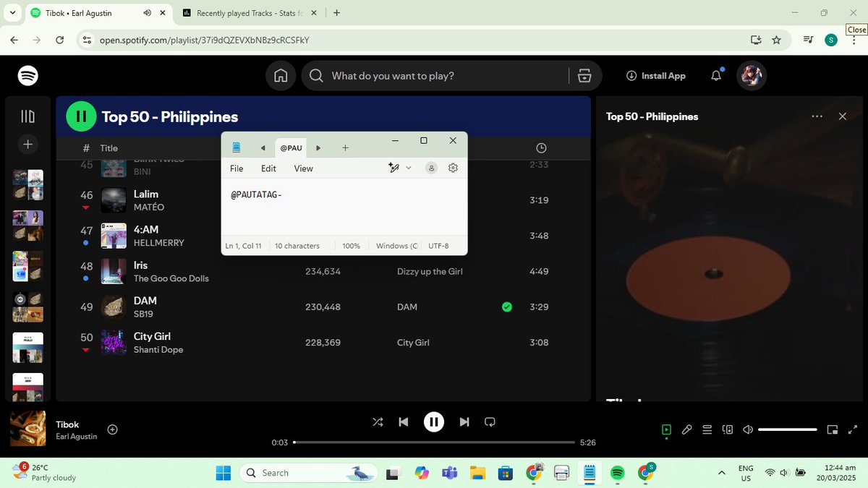Add Tibok to Liked Songs with the plus icon
Viewport: 868px width, 488px height.
click(112, 429)
